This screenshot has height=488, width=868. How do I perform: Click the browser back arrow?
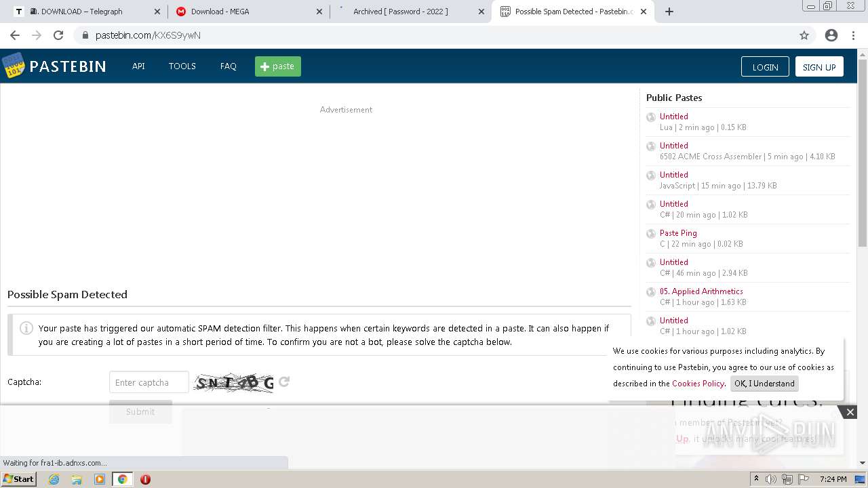pyautogui.click(x=15, y=35)
